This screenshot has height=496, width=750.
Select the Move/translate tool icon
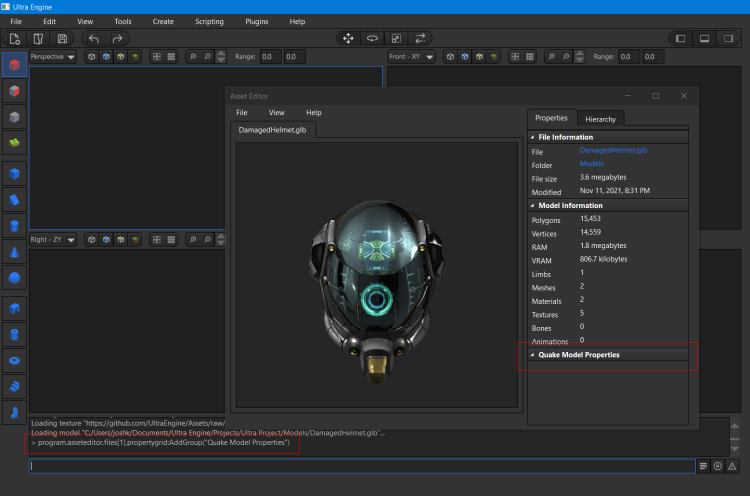349,39
